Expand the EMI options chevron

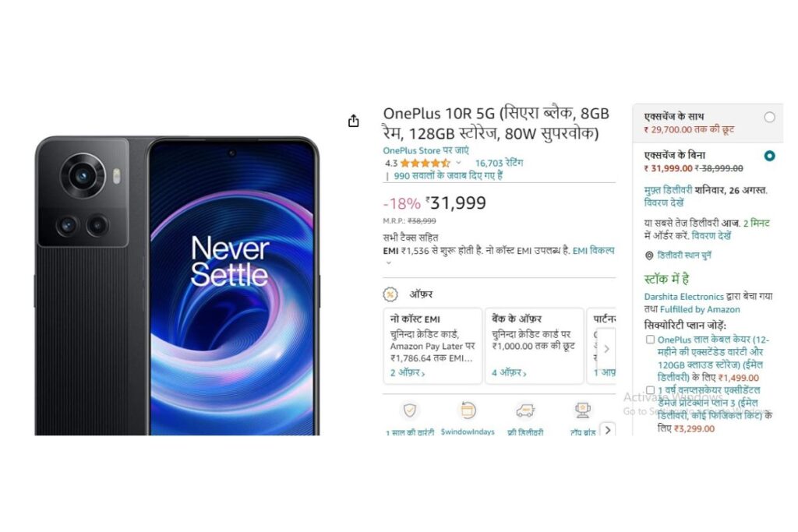click(389, 263)
